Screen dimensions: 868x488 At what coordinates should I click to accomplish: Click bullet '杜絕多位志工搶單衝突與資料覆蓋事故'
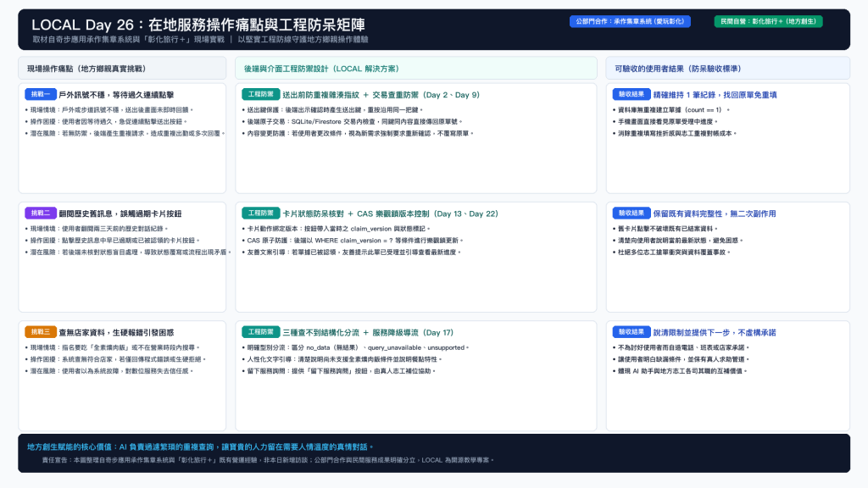pos(671,252)
